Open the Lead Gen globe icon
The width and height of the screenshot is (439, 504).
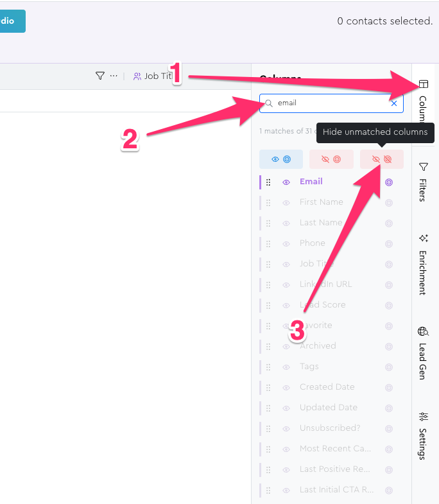point(422,332)
